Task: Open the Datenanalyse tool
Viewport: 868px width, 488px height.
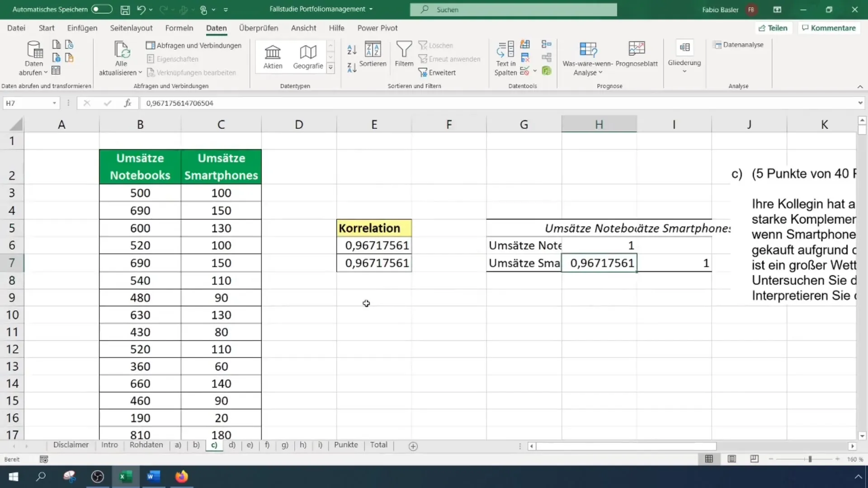Action: [738, 45]
